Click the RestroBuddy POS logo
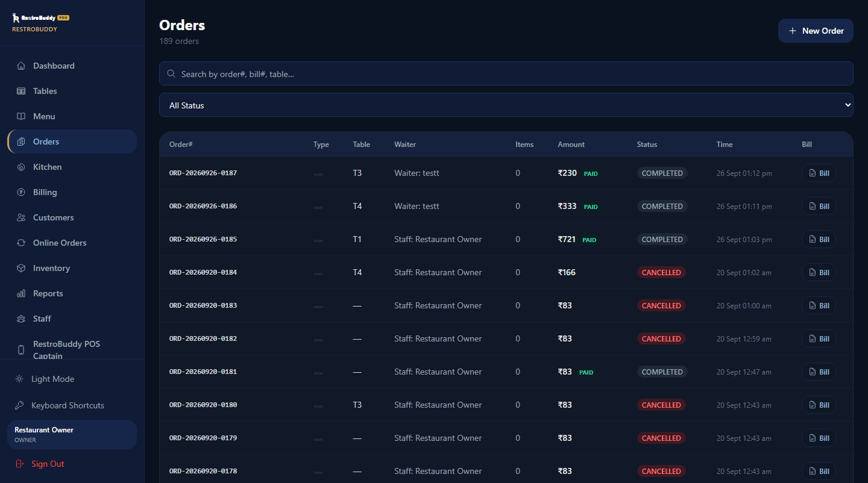 tap(40, 18)
